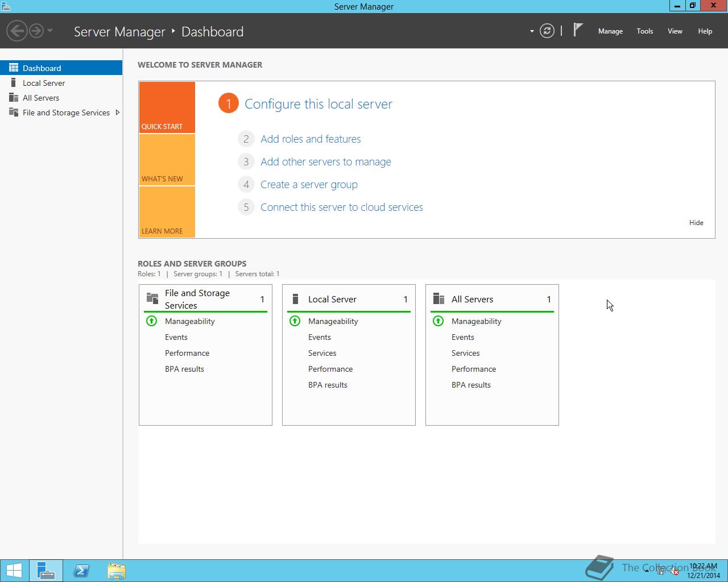Open the LEARN MORE tile
This screenshot has width=728, height=582.
(x=167, y=212)
